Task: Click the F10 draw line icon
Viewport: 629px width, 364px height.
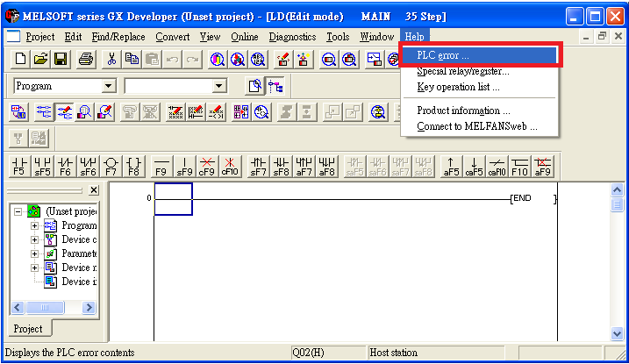Action: tap(519, 167)
